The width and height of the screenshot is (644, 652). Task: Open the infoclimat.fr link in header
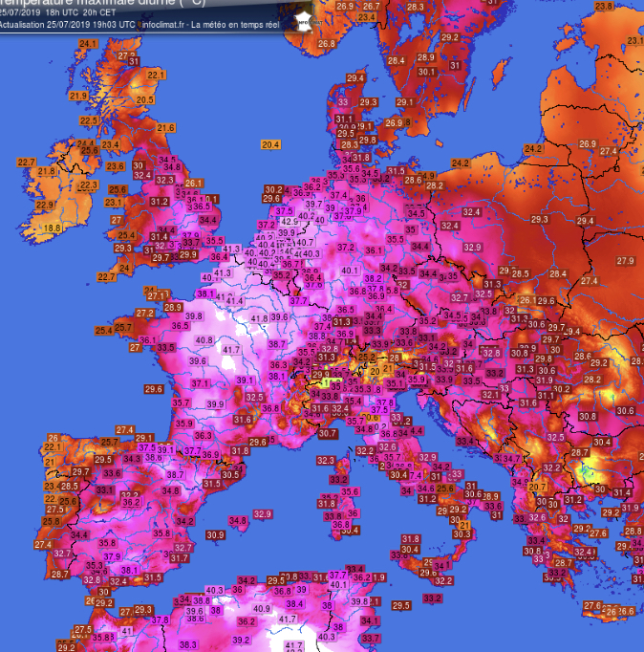point(162,25)
